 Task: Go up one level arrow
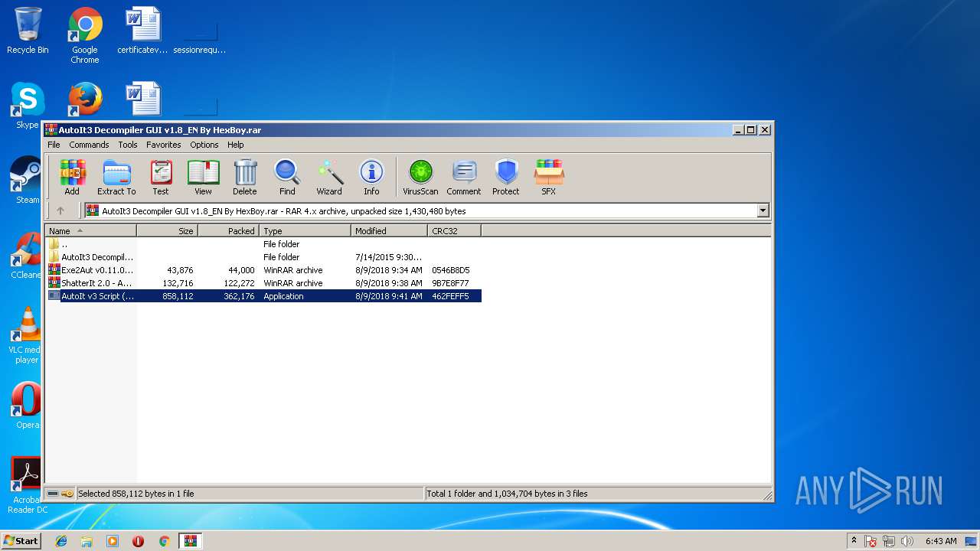point(60,210)
